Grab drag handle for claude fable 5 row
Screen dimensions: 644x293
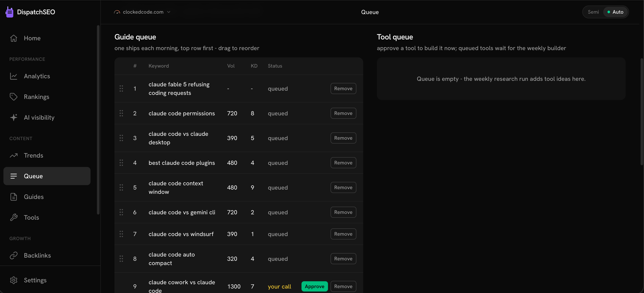(x=121, y=88)
